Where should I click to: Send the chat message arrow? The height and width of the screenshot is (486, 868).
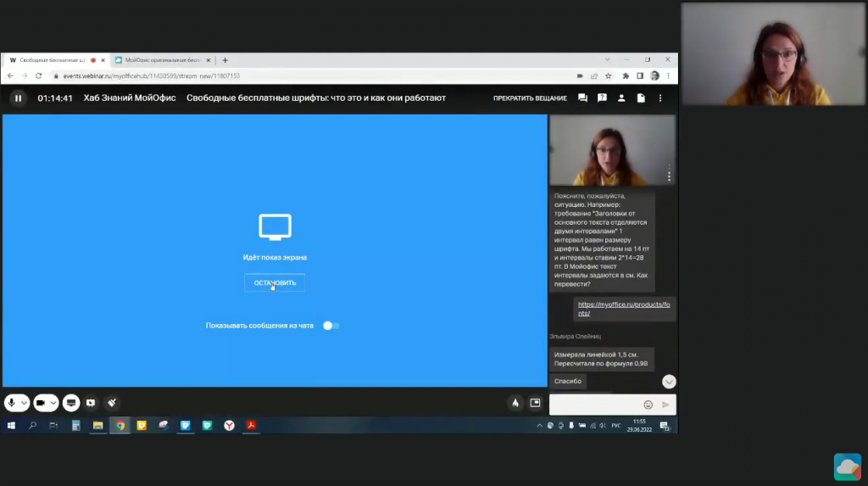665,405
